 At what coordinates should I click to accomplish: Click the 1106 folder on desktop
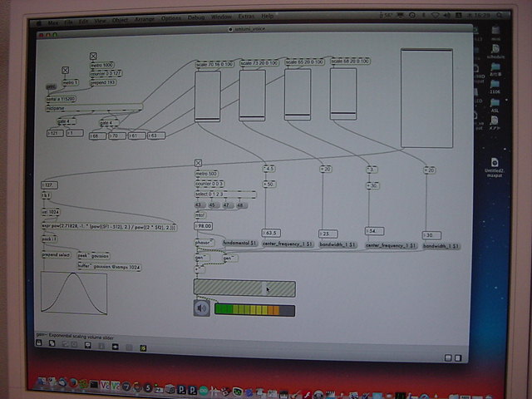[495, 87]
